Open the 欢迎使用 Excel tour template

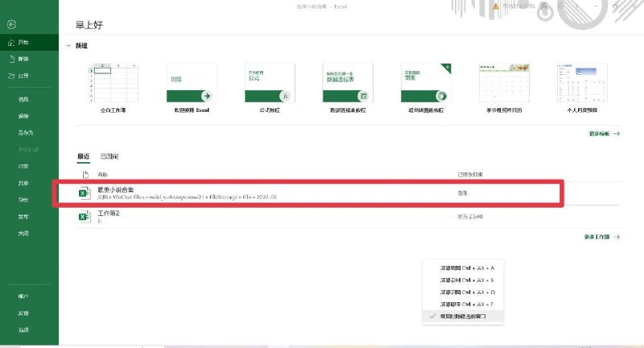click(x=192, y=88)
